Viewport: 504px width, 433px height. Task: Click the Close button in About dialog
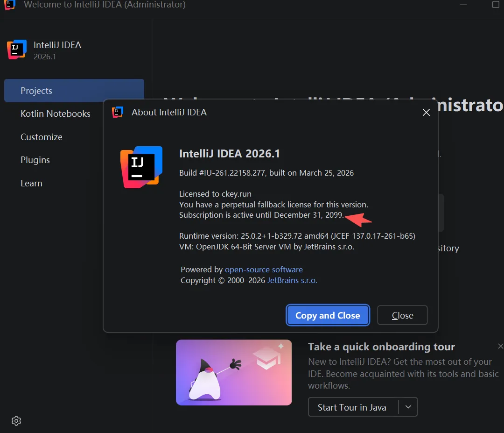[x=402, y=315]
